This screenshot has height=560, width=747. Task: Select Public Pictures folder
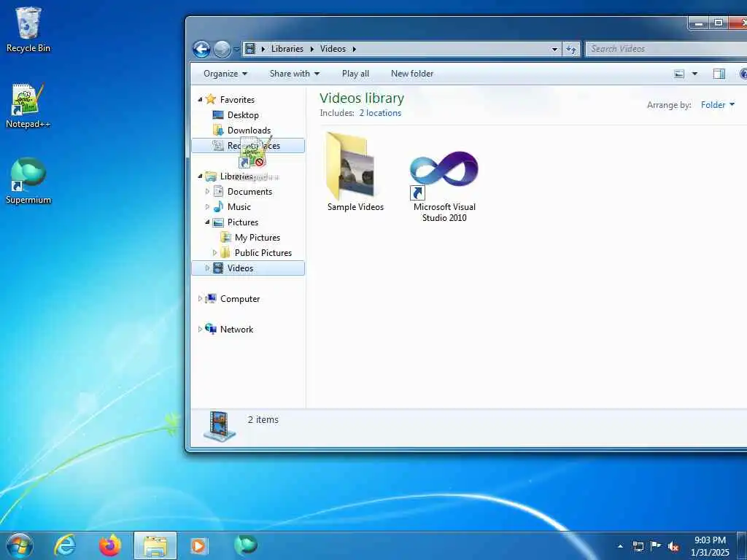point(263,252)
